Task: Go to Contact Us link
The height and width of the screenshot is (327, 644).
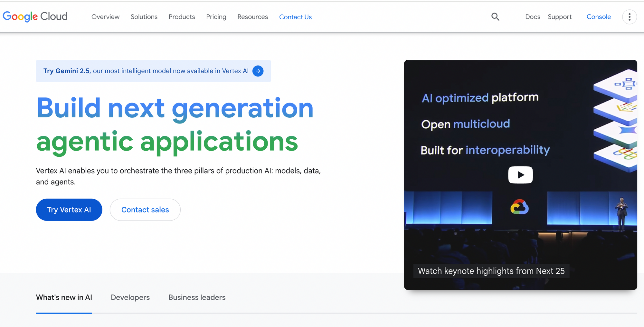Action: pyautogui.click(x=295, y=17)
